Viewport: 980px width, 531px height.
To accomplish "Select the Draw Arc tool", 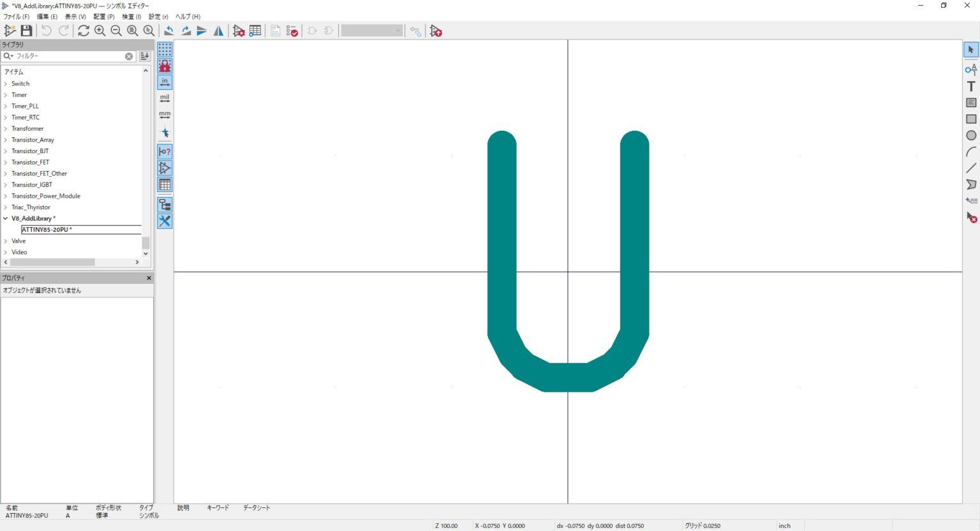I will (x=971, y=151).
